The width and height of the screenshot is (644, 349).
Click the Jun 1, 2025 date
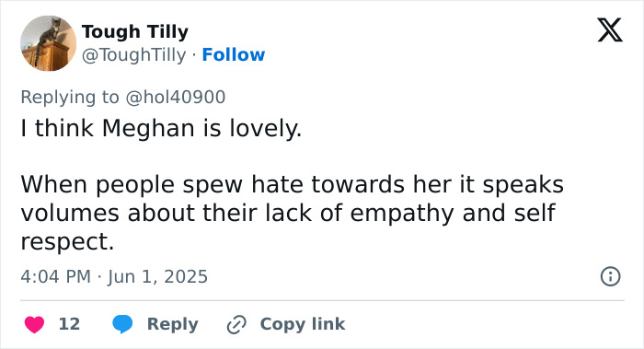157,276
